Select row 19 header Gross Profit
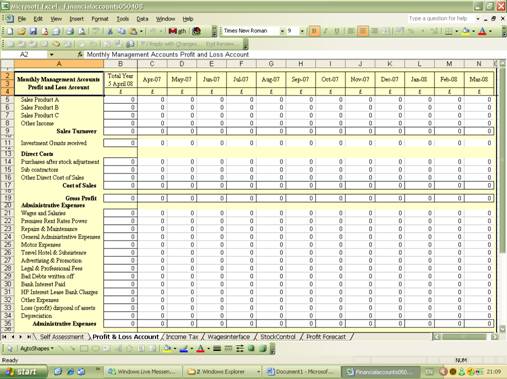Screen dimensions: 507x379 coord(7,198)
